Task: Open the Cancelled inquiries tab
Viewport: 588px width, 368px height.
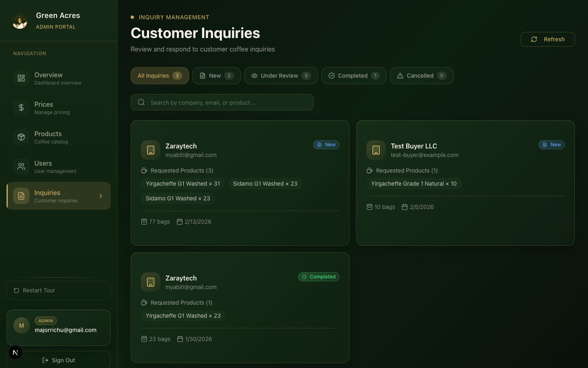Action: (x=422, y=76)
